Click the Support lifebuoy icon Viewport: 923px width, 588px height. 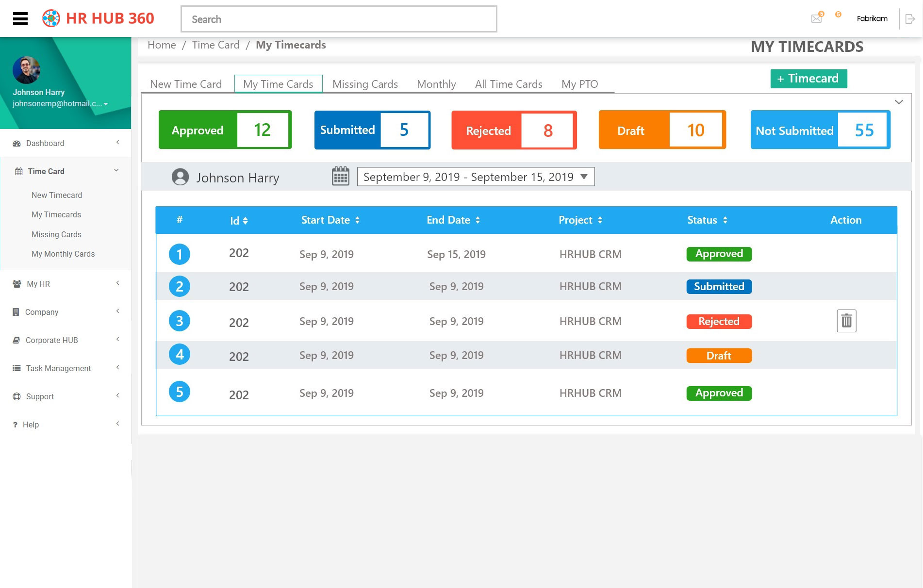(x=16, y=396)
